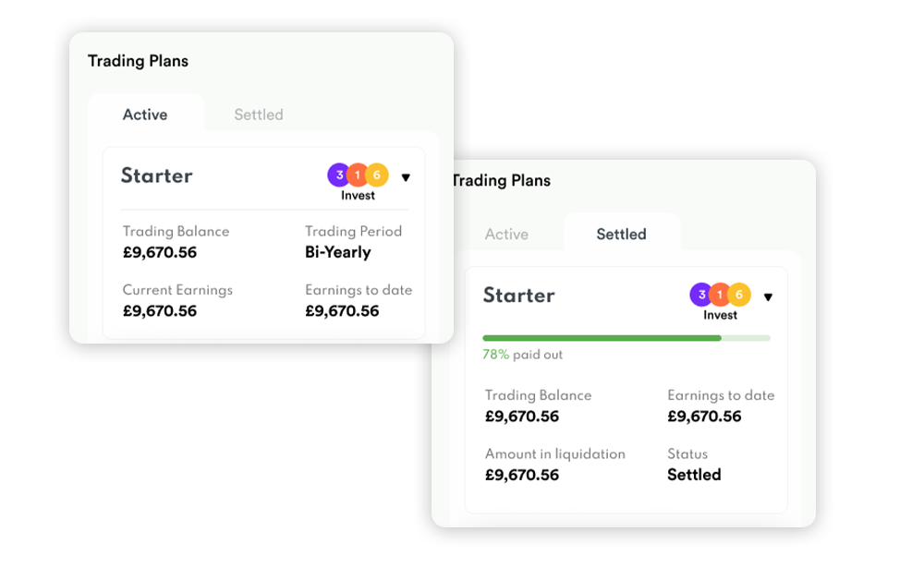Switch to Active tab in left panel
Image resolution: width=924 pixels, height=568 pixels.
(145, 115)
